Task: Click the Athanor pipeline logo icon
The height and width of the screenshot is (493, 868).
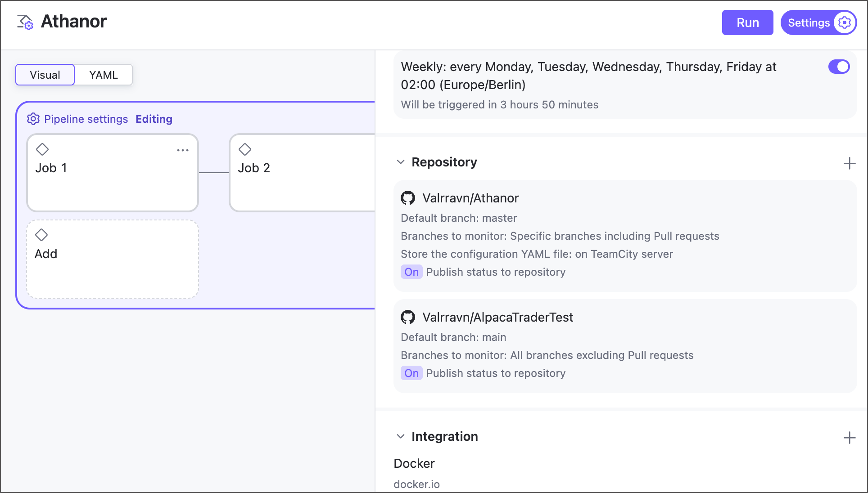Action: pos(25,22)
